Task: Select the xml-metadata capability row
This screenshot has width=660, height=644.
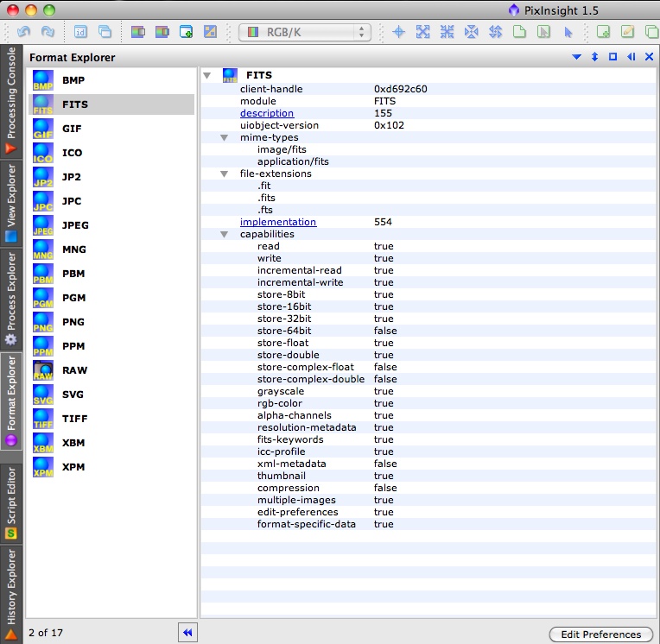Action: [428, 464]
